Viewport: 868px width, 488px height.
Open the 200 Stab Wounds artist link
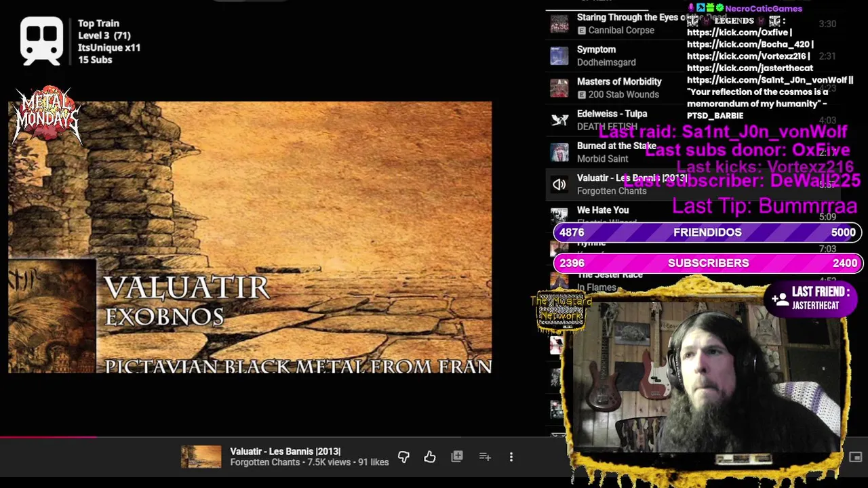pyautogui.click(x=623, y=95)
